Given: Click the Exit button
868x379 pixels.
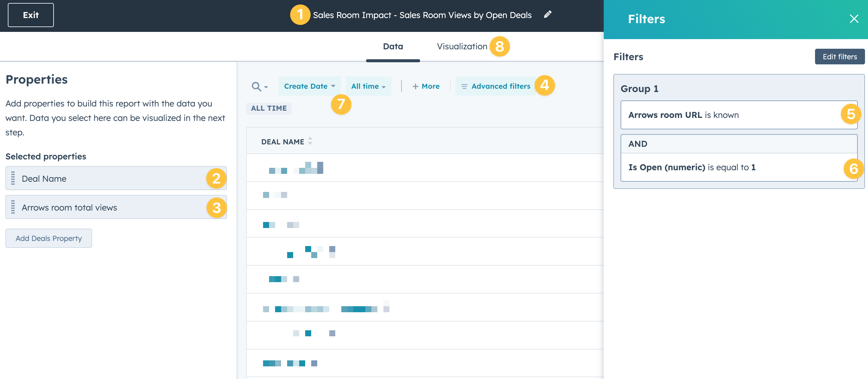Looking at the screenshot, I should 31,15.
